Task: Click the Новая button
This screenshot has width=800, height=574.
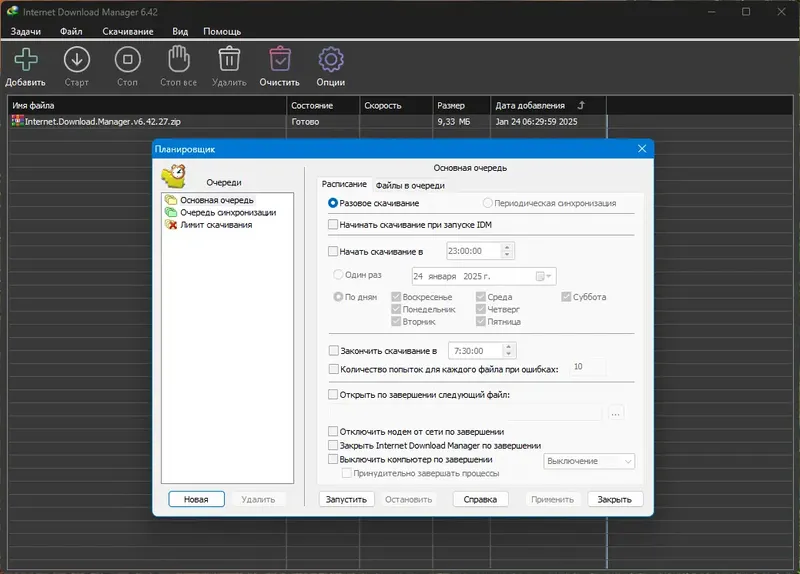Action: pos(196,499)
